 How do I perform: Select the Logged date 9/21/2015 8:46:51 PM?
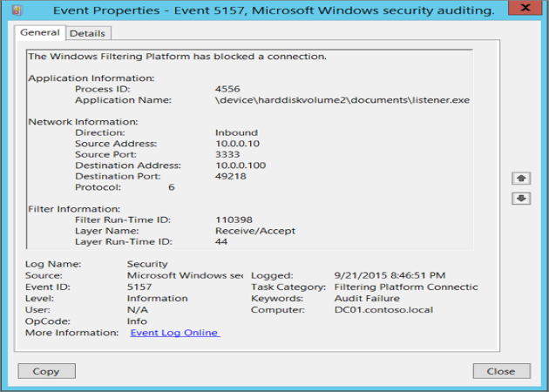pyautogui.click(x=390, y=275)
